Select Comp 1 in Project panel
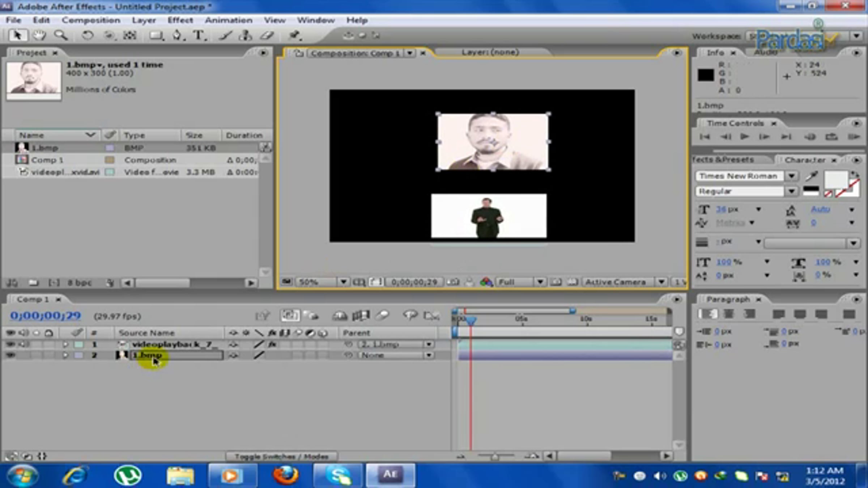 (x=47, y=160)
